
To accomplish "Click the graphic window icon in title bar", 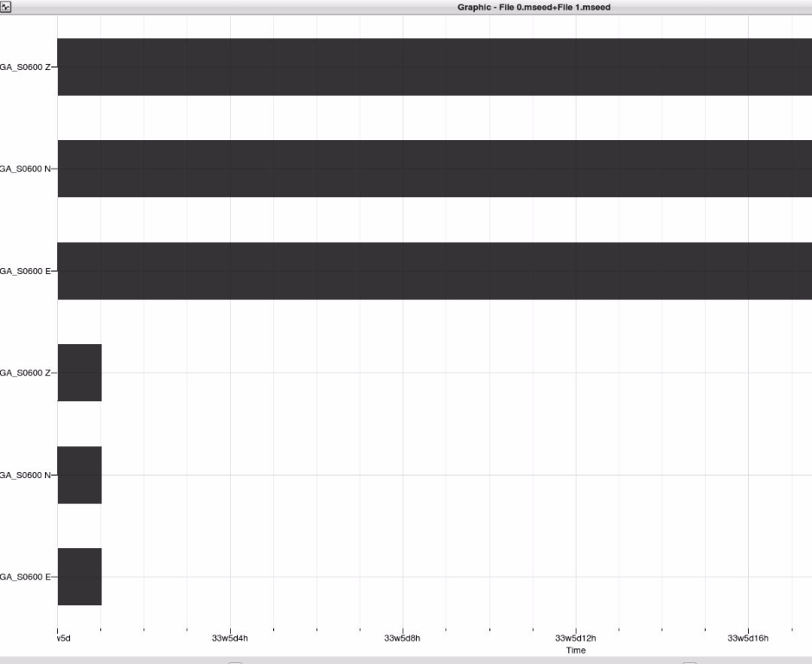I will coord(6,7).
